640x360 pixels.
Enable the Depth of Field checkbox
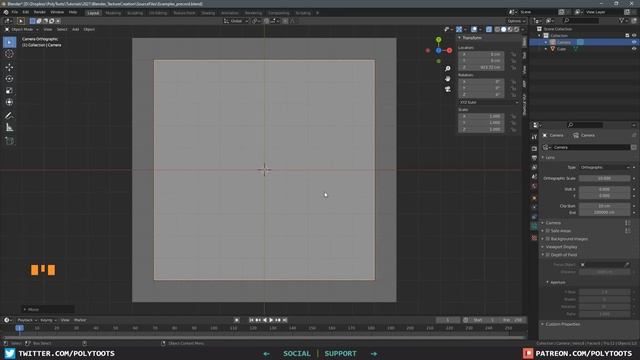548,255
